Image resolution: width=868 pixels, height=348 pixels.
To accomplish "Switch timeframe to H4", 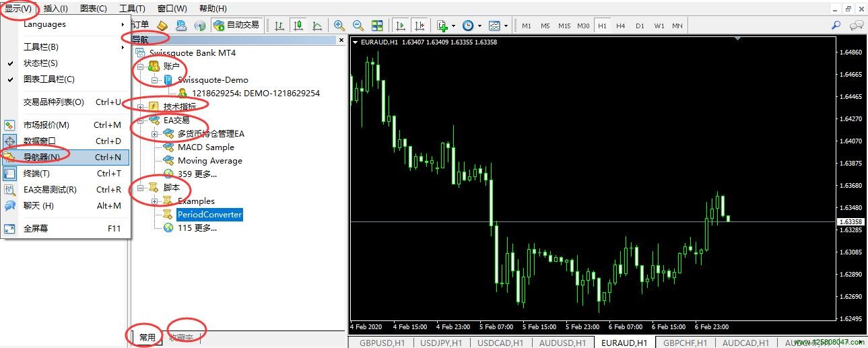I will (621, 26).
